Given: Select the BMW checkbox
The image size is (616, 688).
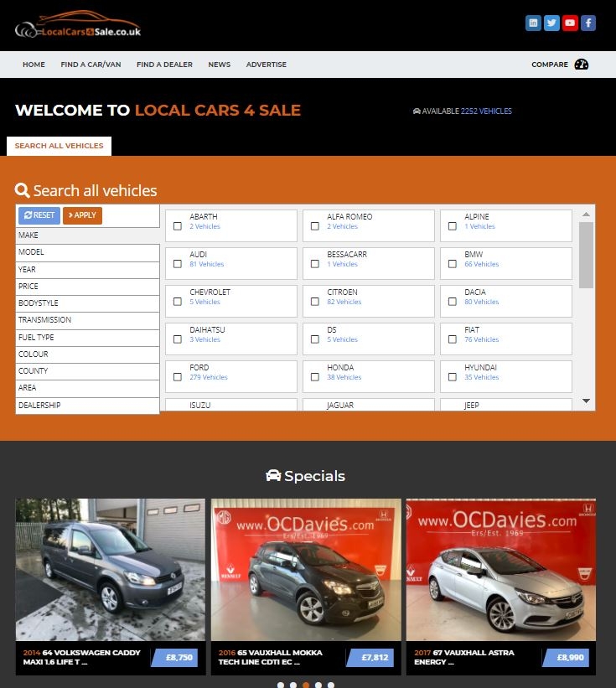Looking at the screenshot, I should (453, 264).
